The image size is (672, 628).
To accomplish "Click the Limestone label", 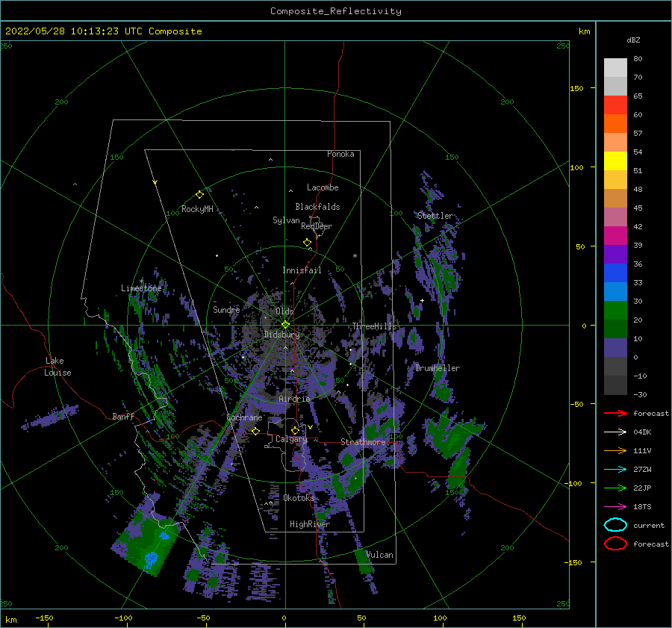I will 141,288.
